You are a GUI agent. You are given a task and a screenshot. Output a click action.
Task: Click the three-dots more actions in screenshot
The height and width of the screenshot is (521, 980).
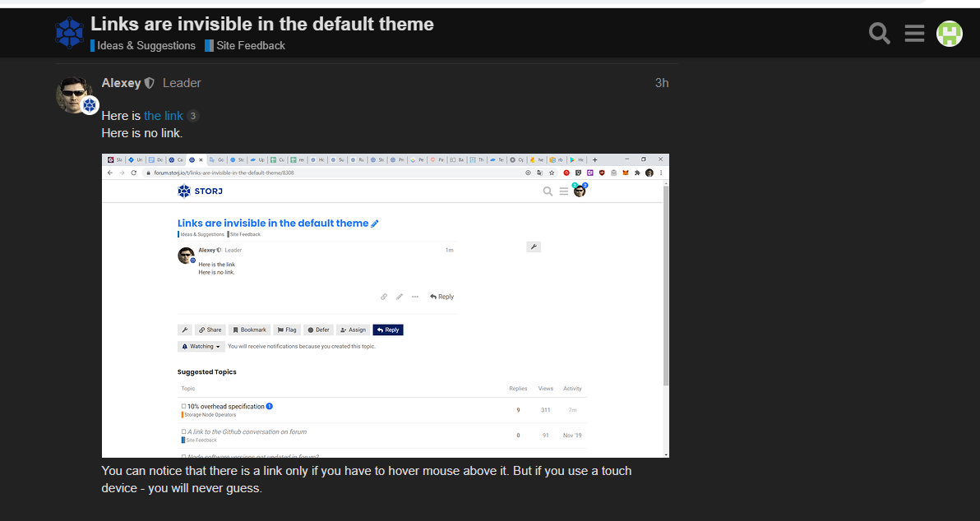click(414, 297)
